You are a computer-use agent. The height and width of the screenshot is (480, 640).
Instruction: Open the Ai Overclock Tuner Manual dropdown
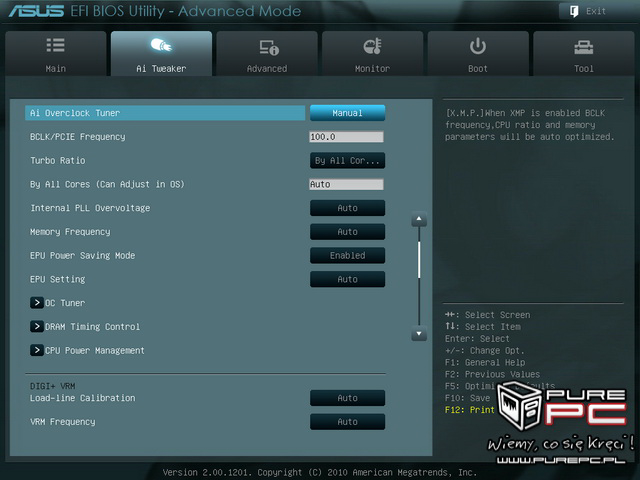347,113
